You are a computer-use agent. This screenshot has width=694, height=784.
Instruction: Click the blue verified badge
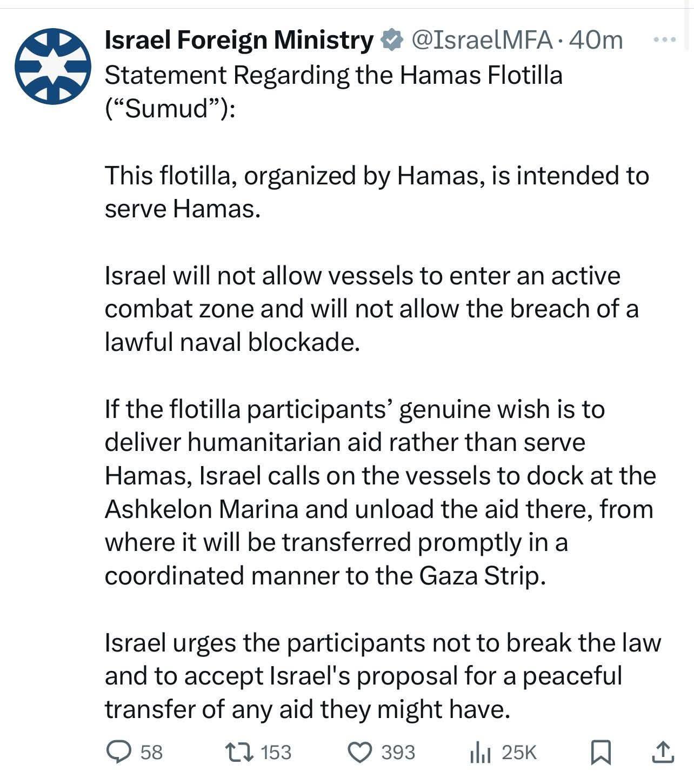click(x=391, y=40)
